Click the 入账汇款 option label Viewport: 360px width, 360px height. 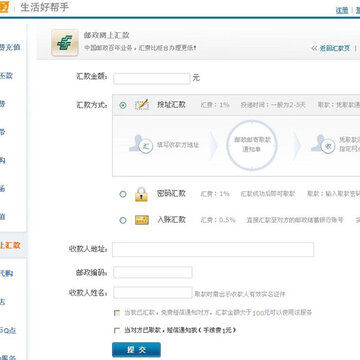click(171, 220)
